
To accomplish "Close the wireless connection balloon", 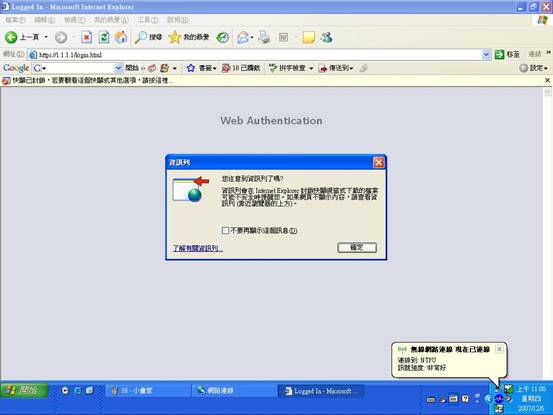I will (x=499, y=349).
